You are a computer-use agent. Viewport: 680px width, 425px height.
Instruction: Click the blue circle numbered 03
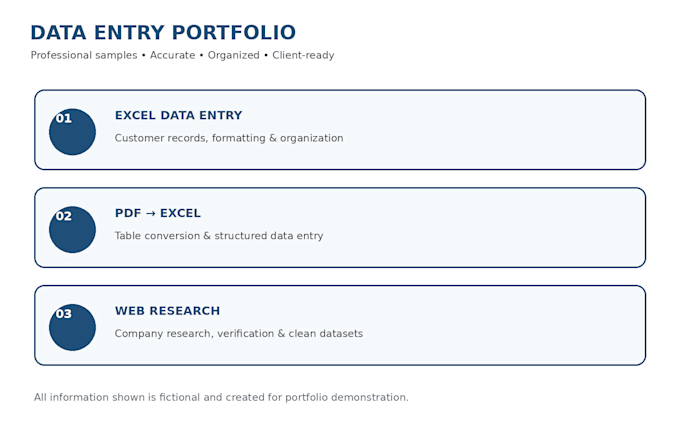point(72,327)
